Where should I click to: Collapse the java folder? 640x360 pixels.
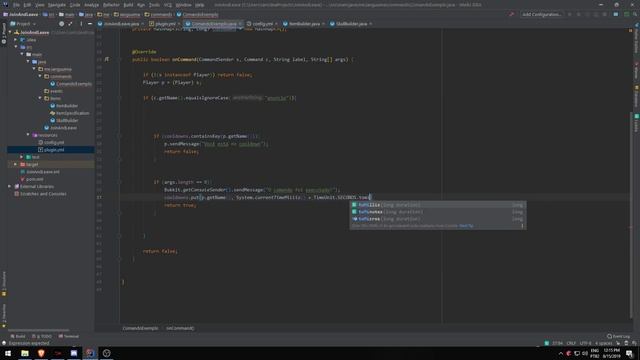pyautogui.click(x=28, y=62)
